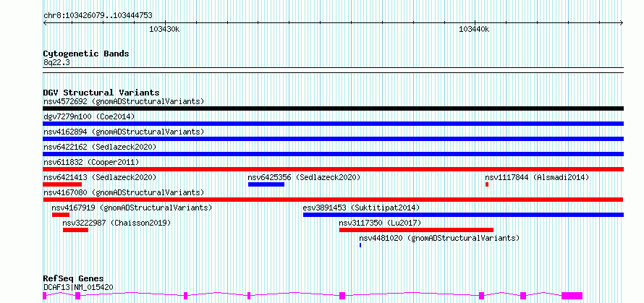Click the black nsv4572692 variant bar
Viewport: 644px width, 303px height.
[x=333, y=108]
